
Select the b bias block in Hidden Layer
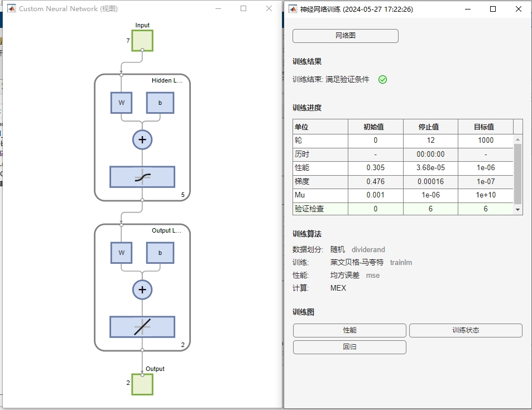point(160,103)
